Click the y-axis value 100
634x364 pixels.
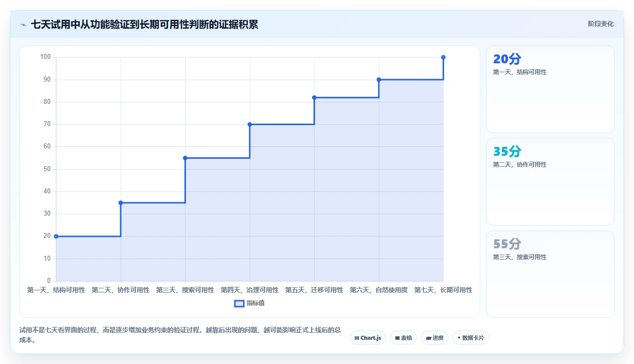tap(45, 57)
